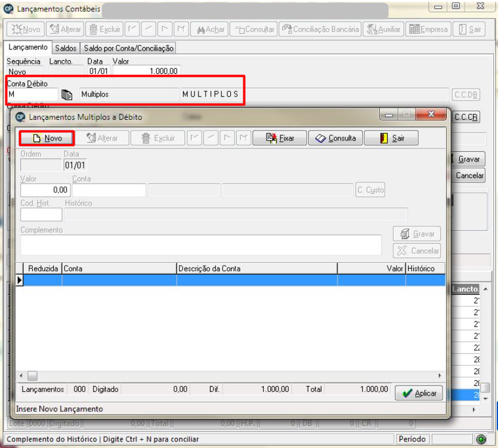The width and height of the screenshot is (498, 448).
Task: Click the Fixar button
Action: 280,138
